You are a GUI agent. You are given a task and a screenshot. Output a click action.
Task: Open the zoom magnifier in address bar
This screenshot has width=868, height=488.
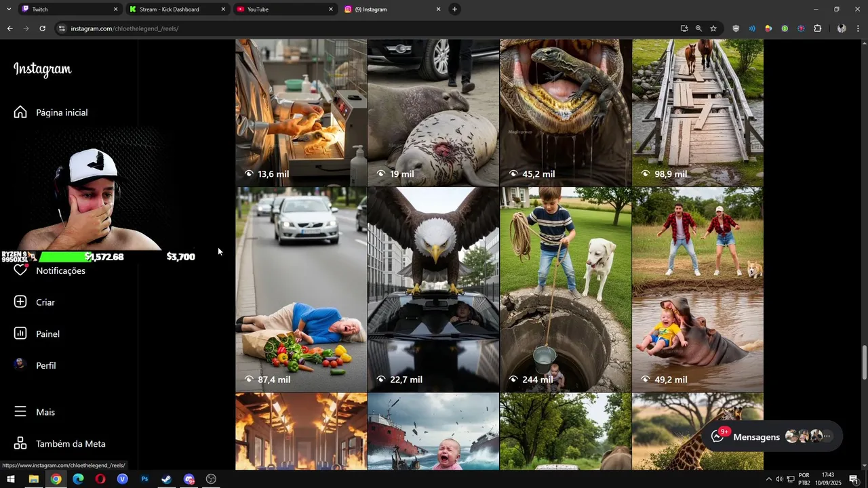click(x=698, y=28)
